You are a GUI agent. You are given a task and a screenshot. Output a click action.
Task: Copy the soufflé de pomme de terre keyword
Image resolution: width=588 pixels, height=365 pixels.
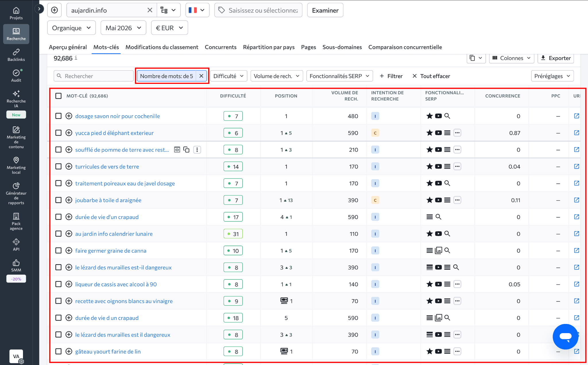[186, 150]
